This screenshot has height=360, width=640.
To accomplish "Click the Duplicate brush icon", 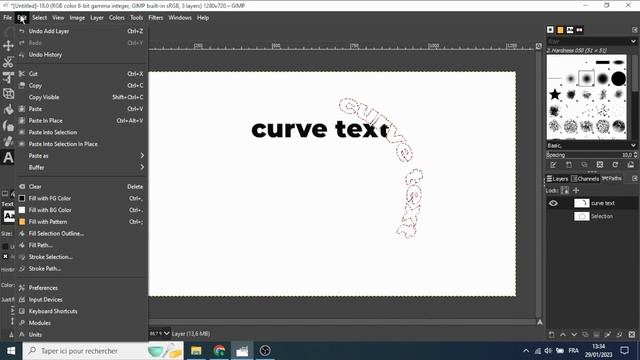I will tap(584, 165).
